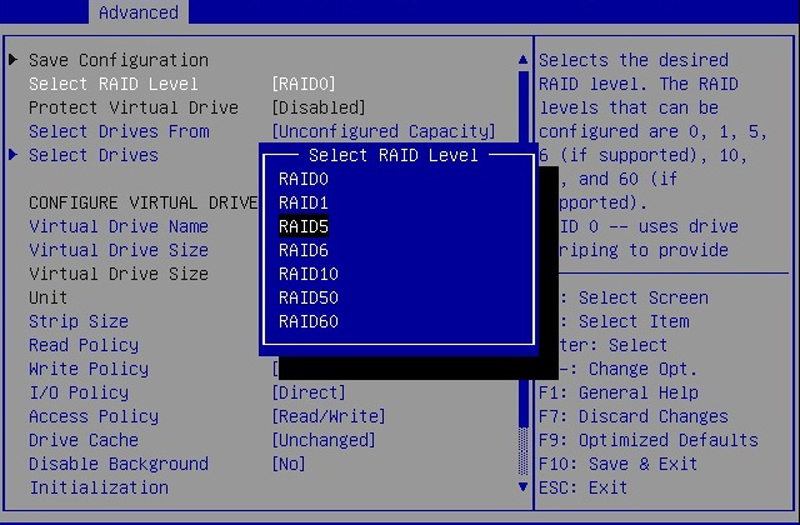Choose RAID0 in the popup list

tap(304, 179)
